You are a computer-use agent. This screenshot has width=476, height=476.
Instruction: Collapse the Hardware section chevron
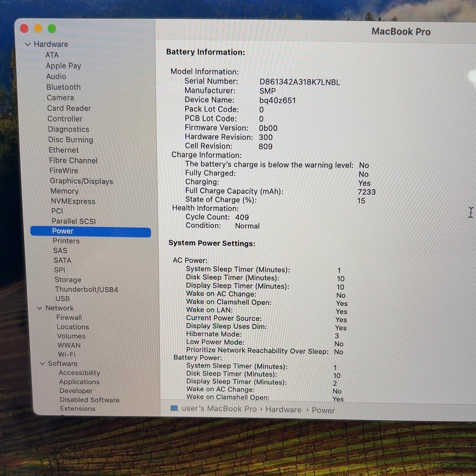point(28,44)
